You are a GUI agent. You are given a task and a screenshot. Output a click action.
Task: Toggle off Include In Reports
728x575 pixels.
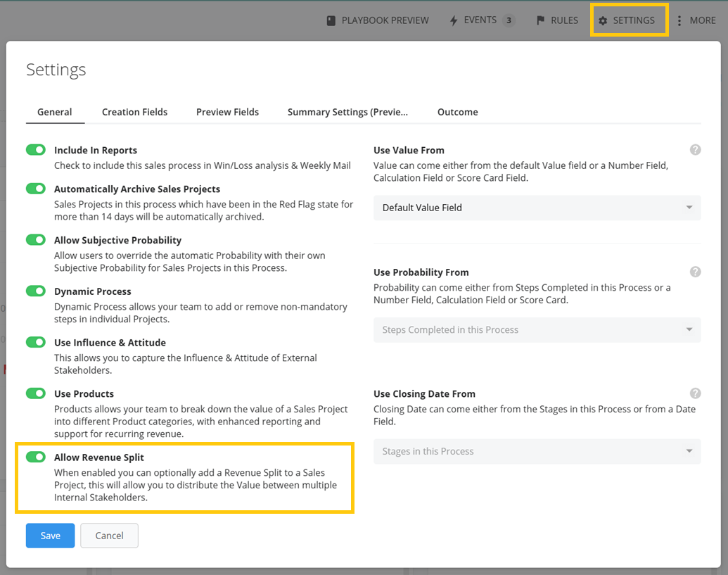pos(36,150)
